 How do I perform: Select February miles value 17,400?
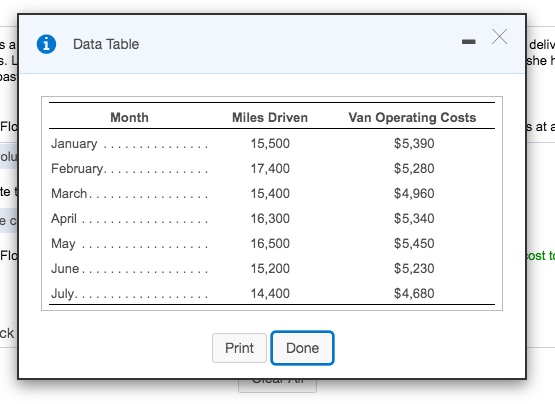pyautogui.click(x=270, y=169)
